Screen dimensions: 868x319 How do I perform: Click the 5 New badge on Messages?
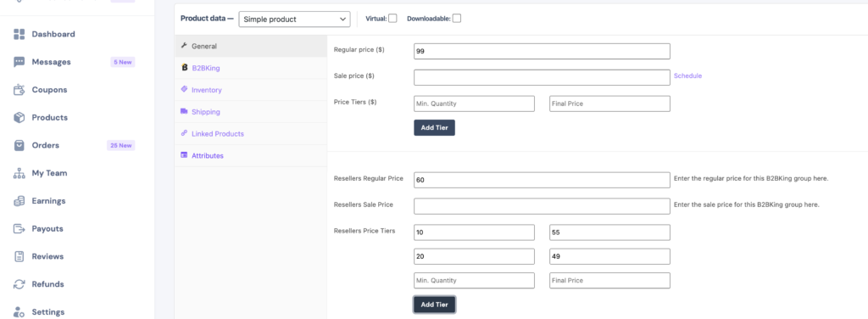[x=122, y=62]
